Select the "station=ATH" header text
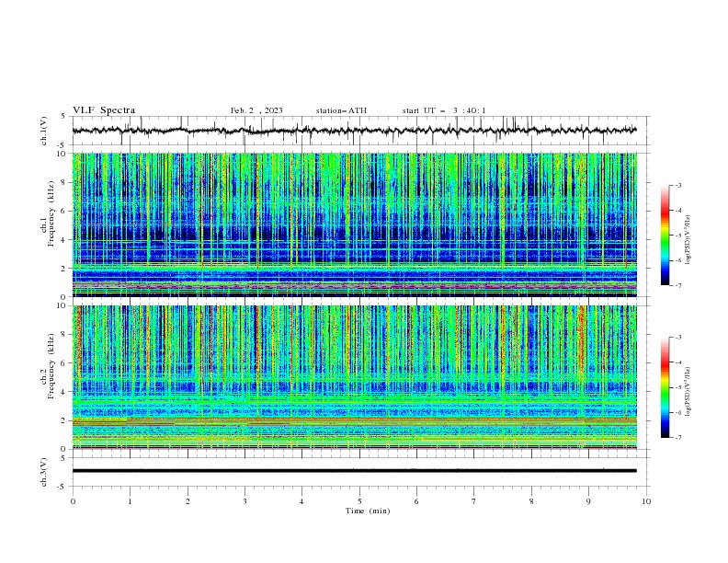This screenshot has width=728, height=563. pos(341,110)
